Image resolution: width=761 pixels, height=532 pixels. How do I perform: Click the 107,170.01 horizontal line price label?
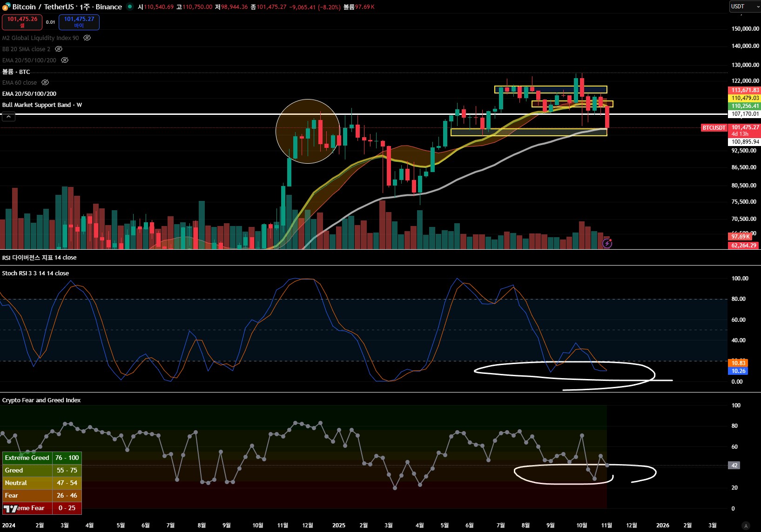tap(745, 114)
